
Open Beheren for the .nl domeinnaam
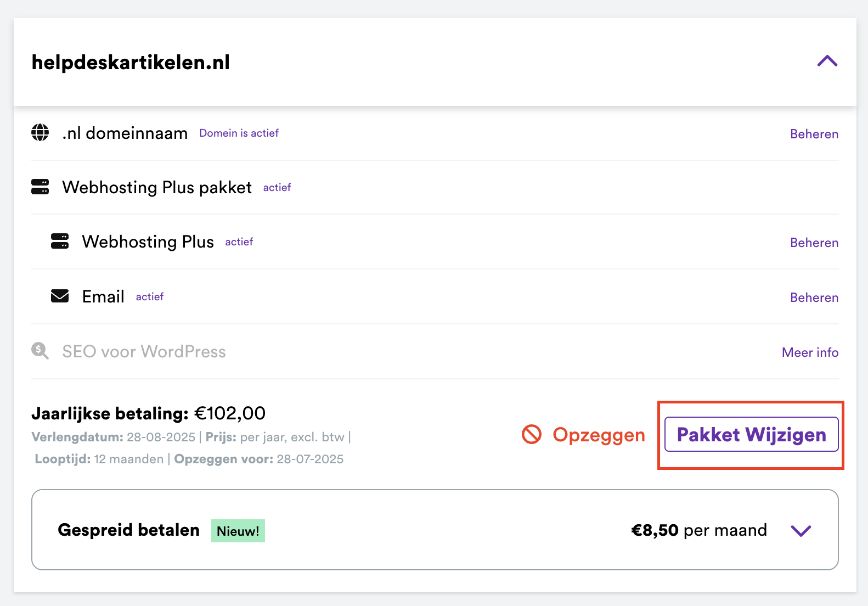click(x=814, y=134)
